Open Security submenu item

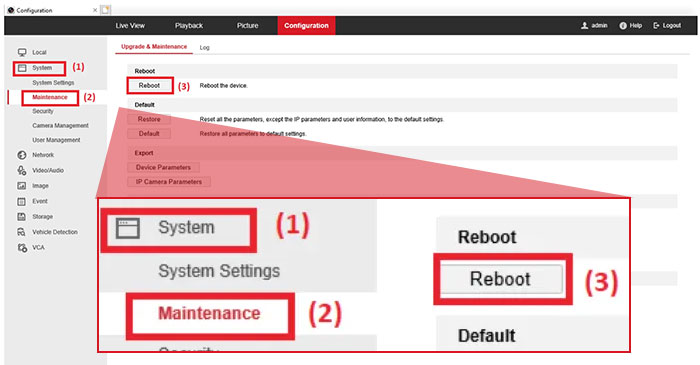point(42,111)
